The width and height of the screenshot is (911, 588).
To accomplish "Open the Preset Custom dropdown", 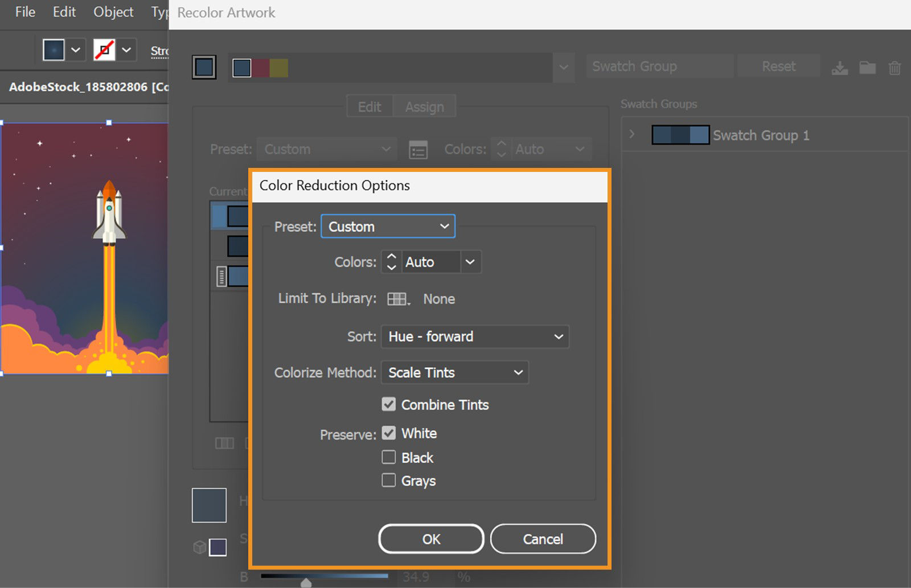I will 388,226.
